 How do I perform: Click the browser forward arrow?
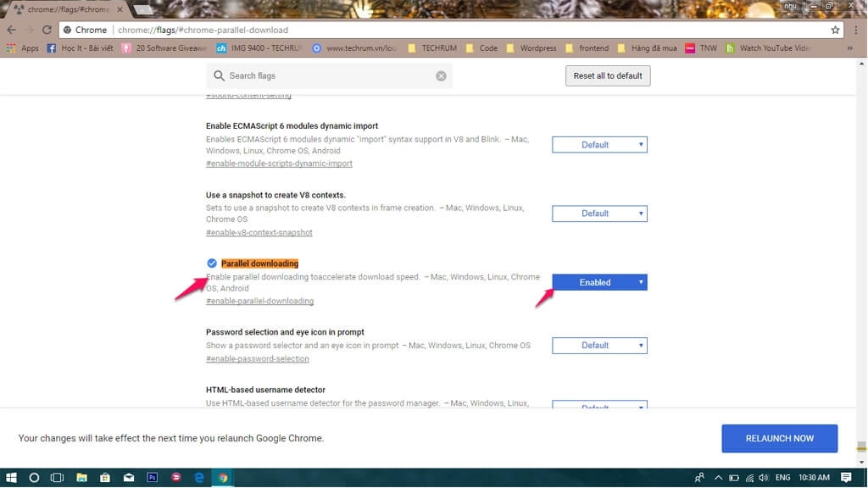tap(30, 30)
